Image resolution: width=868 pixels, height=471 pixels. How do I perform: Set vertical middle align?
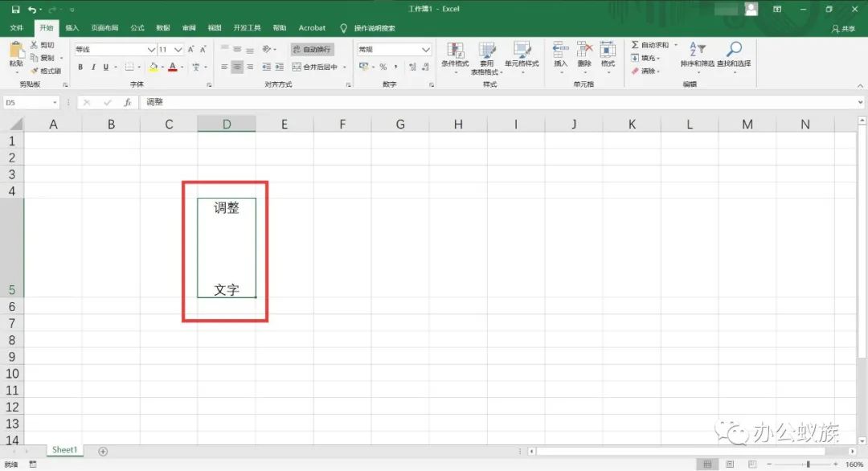coord(237,49)
